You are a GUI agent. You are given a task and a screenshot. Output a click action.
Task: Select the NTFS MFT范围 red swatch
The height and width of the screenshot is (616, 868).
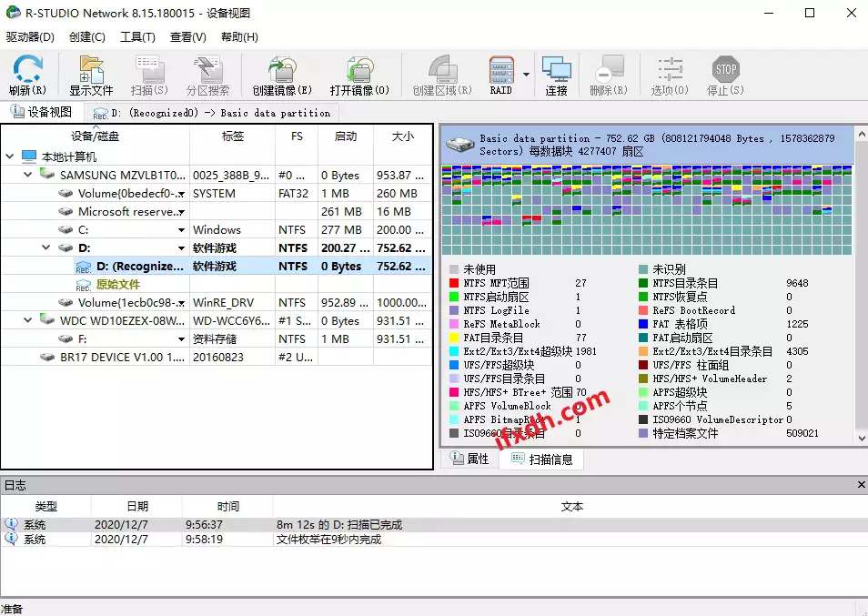pyautogui.click(x=452, y=283)
